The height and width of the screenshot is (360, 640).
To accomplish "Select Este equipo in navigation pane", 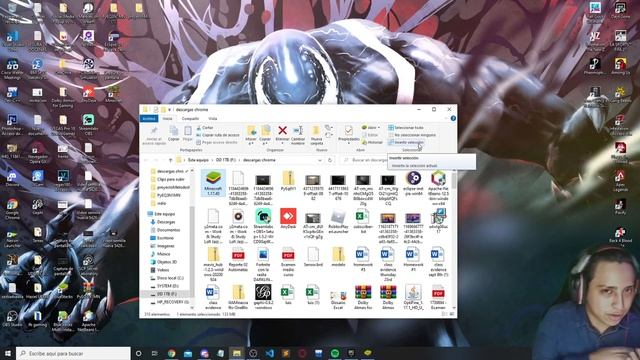I will point(165,214).
